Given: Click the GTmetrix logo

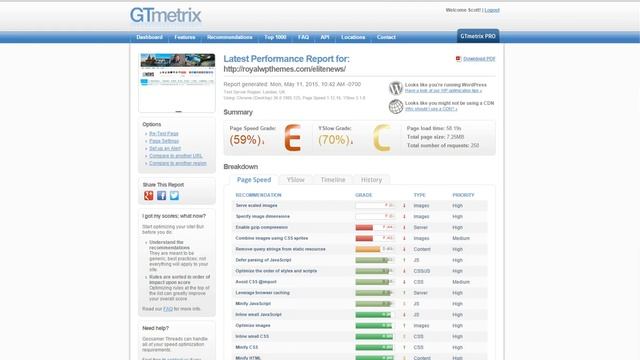Looking at the screenshot, I should pyautogui.click(x=166, y=16).
